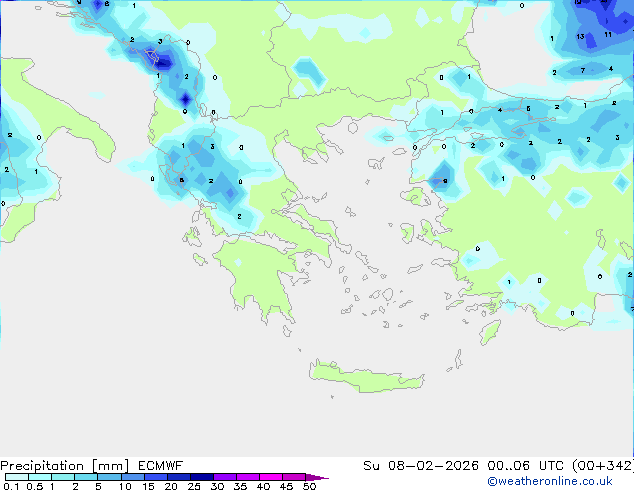This screenshot has width=634, height=490.
Task: Click the '11' precipitation value on map
Action: tap(608, 35)
